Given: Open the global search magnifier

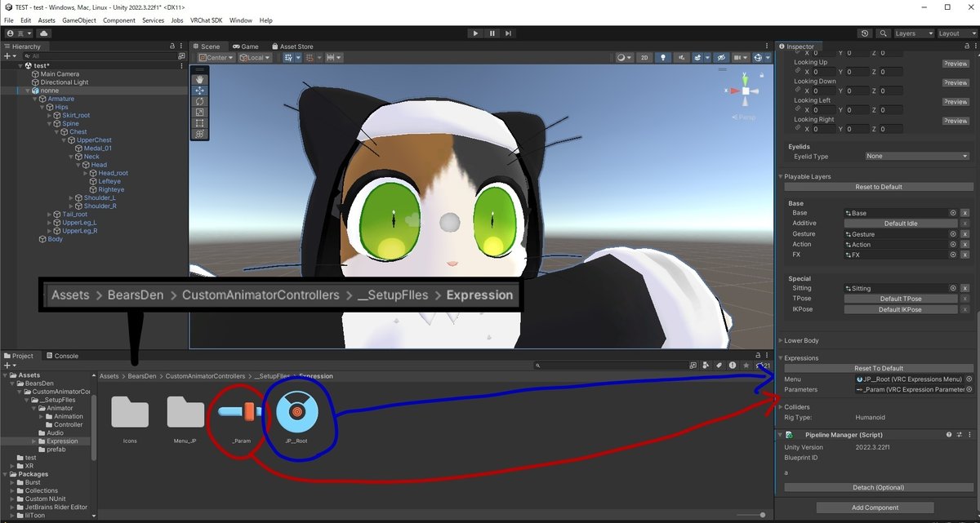Looking at the screenshot, I should point(883,33).
